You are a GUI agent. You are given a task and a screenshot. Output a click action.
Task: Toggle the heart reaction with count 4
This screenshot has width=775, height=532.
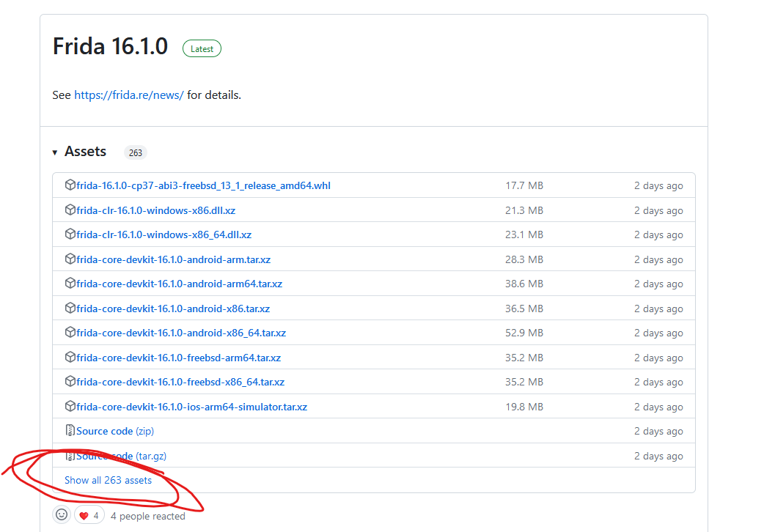89,516
